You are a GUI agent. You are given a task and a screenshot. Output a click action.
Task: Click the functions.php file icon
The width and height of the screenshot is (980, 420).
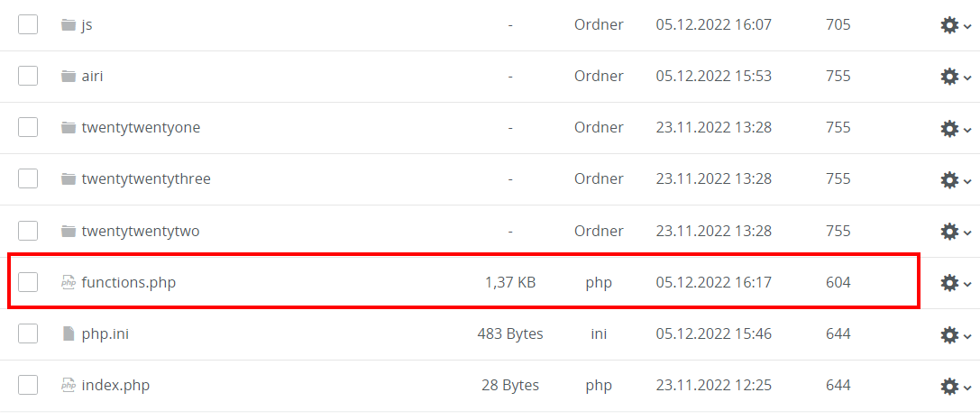point(68,283)
